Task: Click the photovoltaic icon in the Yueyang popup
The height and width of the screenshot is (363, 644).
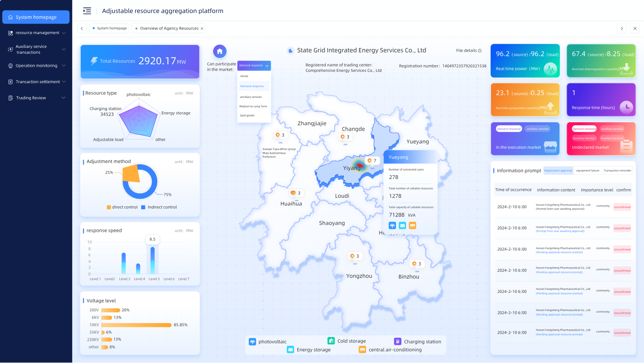Action: pos(392,226)
